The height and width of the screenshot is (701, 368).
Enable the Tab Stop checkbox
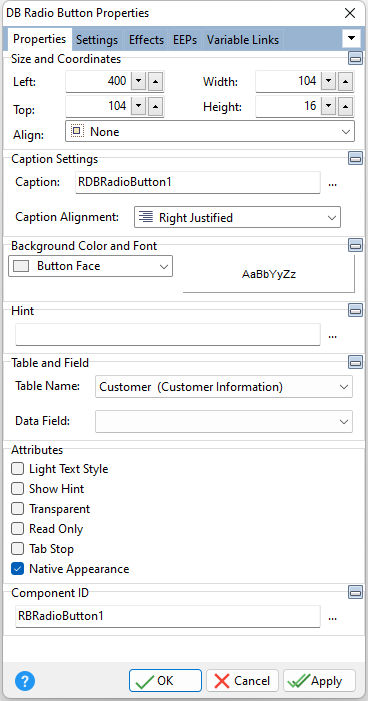tap(17, 549)
